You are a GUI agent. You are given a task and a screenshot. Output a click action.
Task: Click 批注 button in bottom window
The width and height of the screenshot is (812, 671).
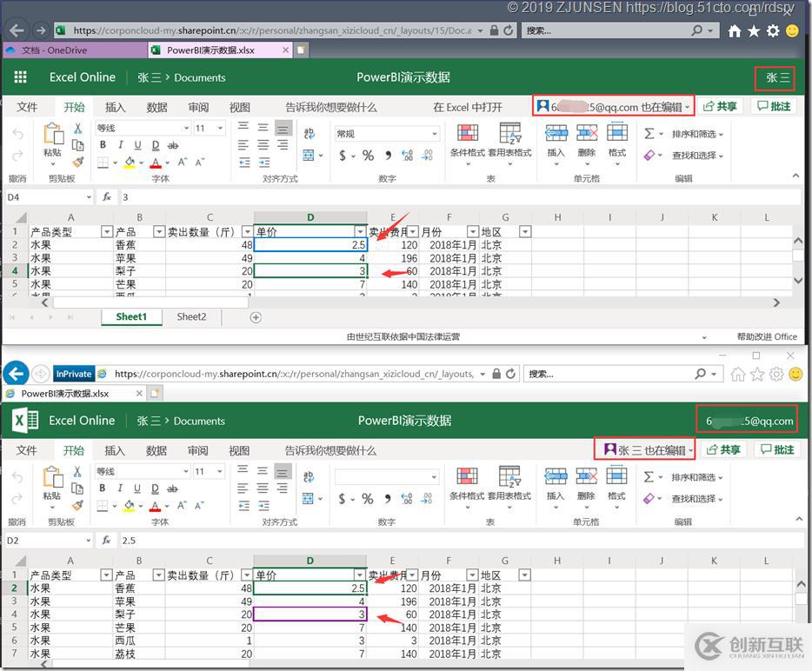click(776, 449)
